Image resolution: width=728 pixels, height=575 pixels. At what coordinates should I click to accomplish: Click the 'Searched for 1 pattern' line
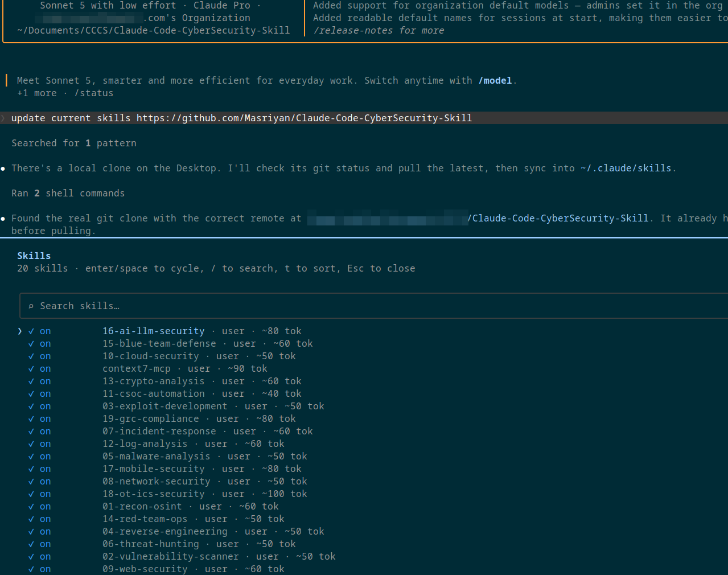74,143
